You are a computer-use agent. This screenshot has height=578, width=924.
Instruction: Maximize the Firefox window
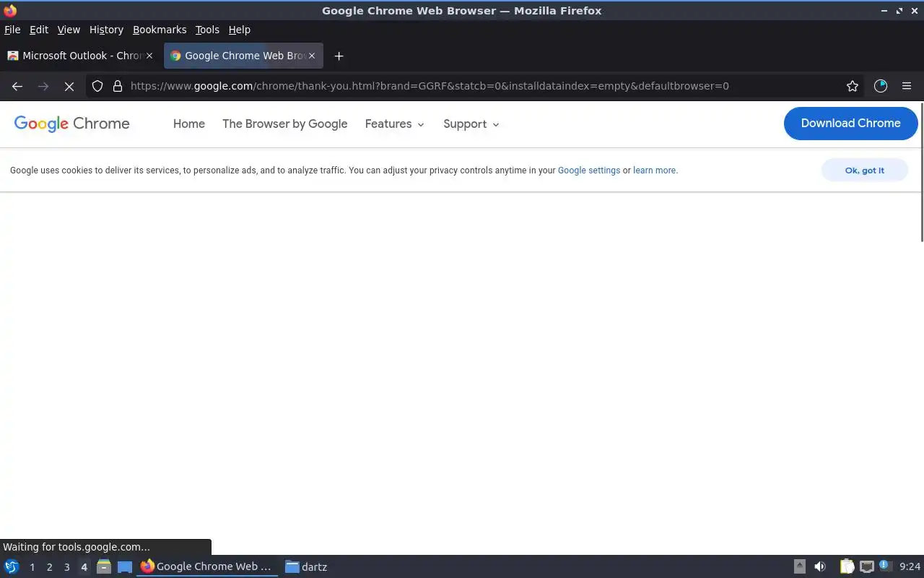[899, 11]
